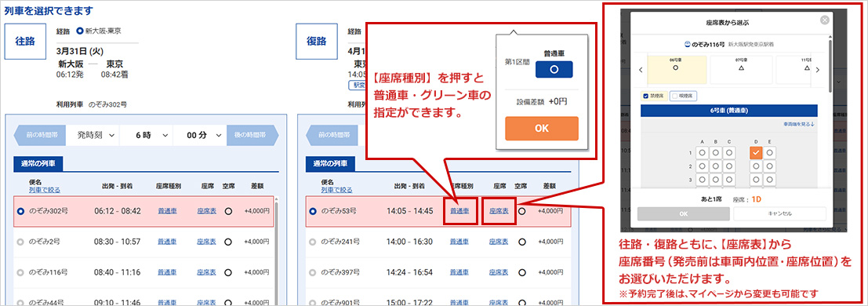Viewport: 868px width, 306px height.
Task: Select のぞみ2号 radio button
Action: pyautogui.click(x=20, y=242)
